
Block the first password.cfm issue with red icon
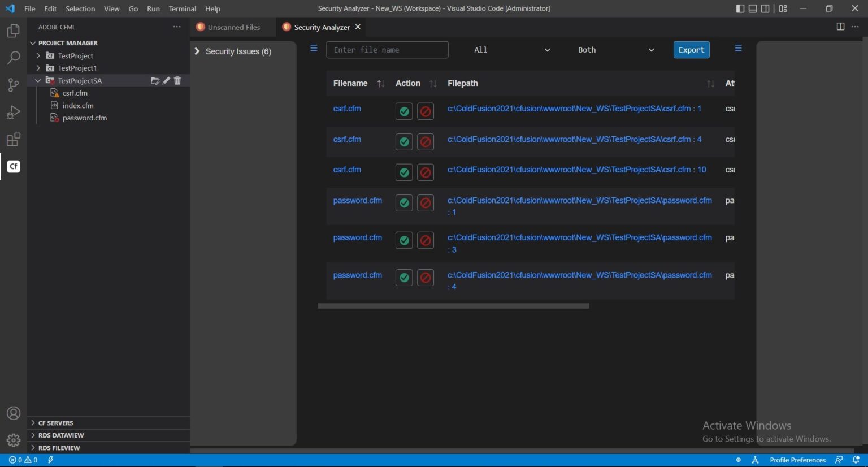click(x=426, y=203)
